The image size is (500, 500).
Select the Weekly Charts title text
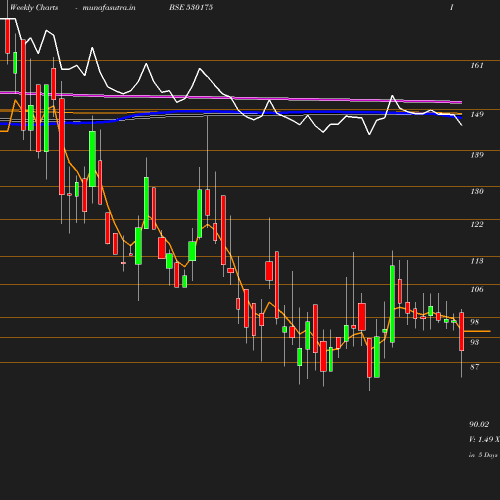pyautogui.click(x=34, y=7)
